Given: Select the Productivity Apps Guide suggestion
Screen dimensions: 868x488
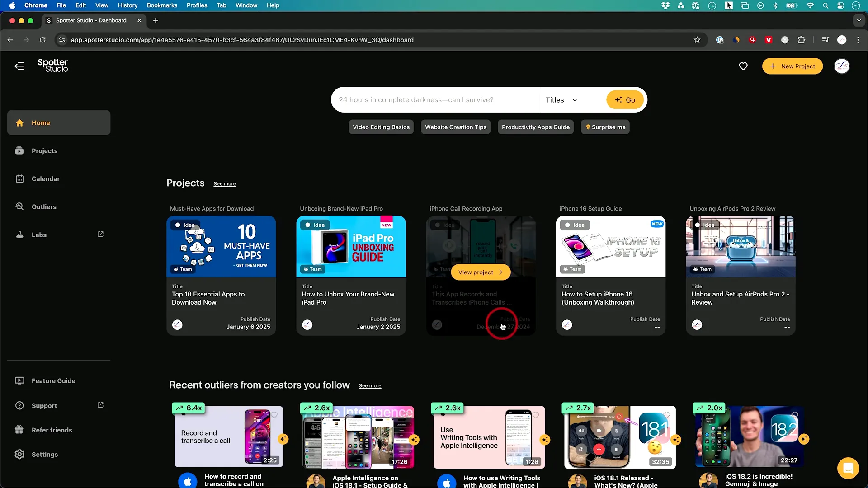Looking at the screenshot, I should click(x=536, y=127).
